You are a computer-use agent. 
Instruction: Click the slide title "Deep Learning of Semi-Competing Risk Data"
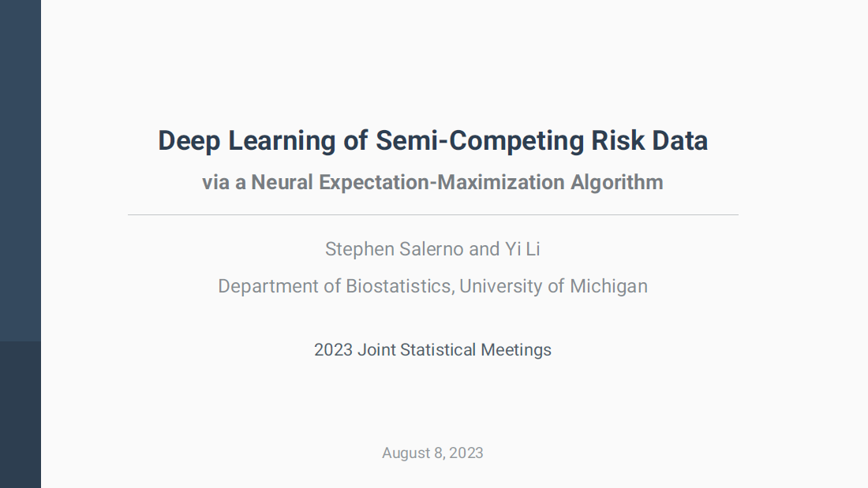coord(432,141)
